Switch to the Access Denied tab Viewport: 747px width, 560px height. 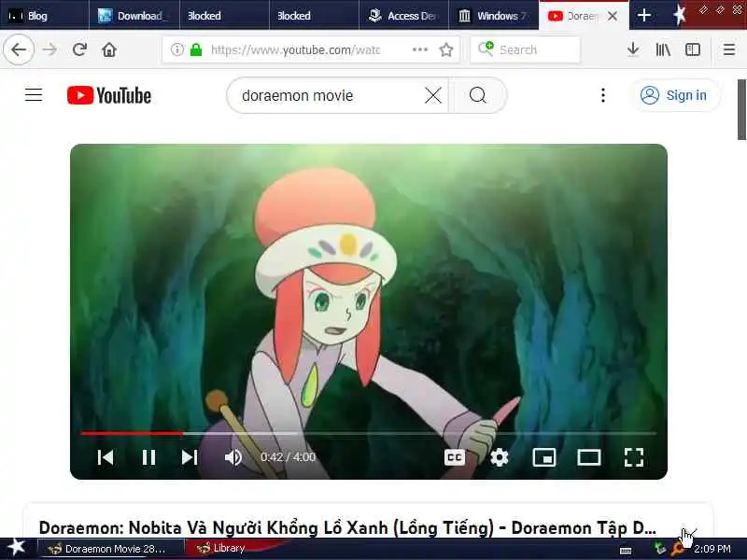[403, 16]
